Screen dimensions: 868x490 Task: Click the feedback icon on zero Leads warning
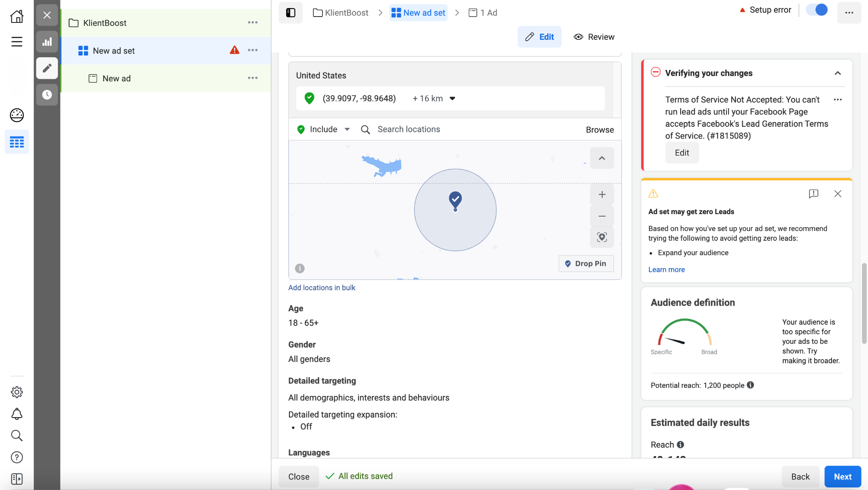tap(813, 194)
